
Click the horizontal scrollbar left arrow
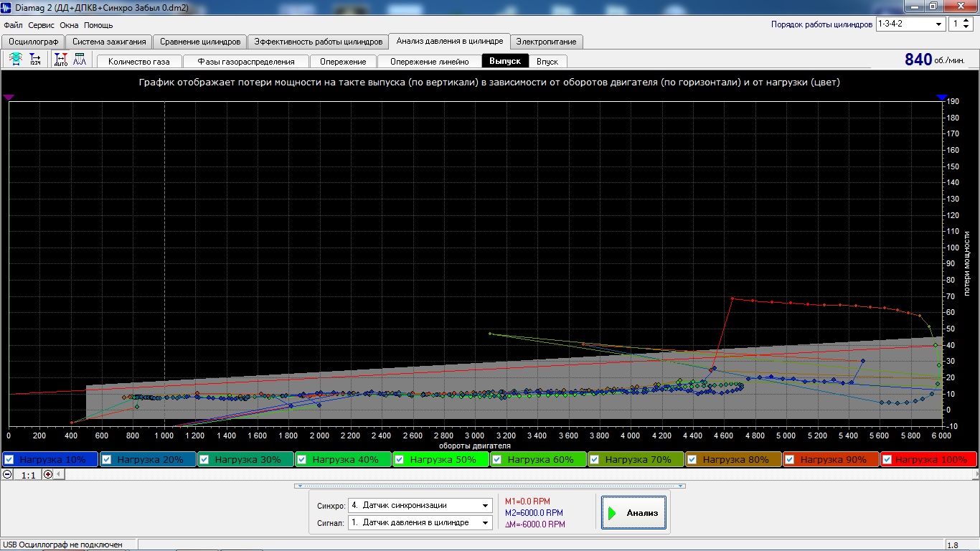[60, 474]
